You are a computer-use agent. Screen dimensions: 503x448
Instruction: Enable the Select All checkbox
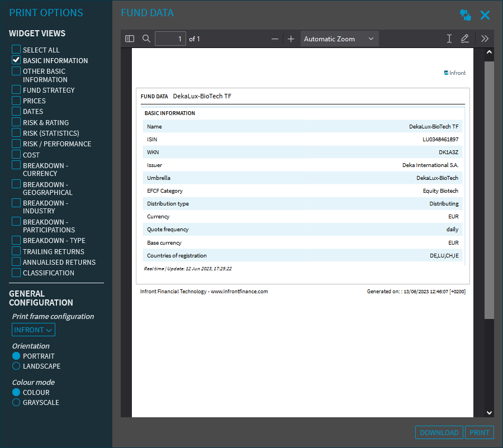16,50
